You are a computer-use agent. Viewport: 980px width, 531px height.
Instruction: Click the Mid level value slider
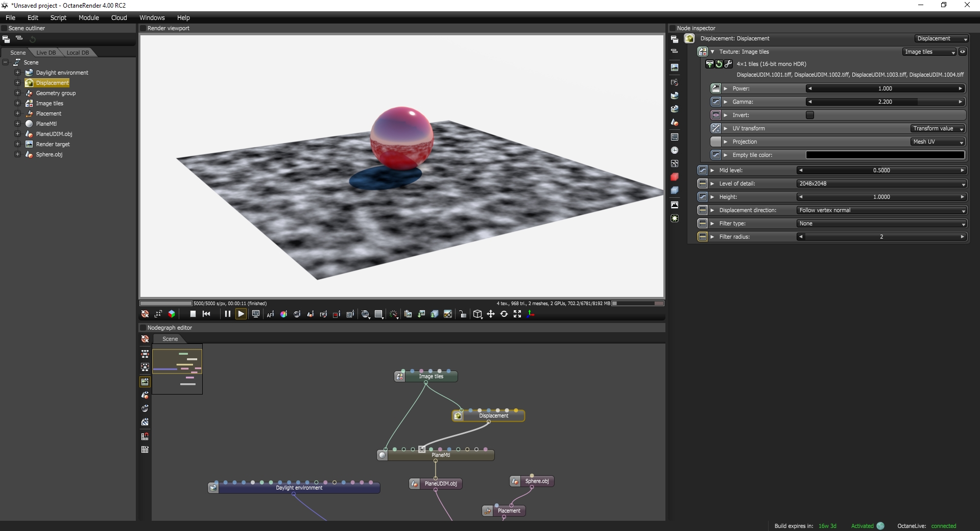(x=881, y=170)
